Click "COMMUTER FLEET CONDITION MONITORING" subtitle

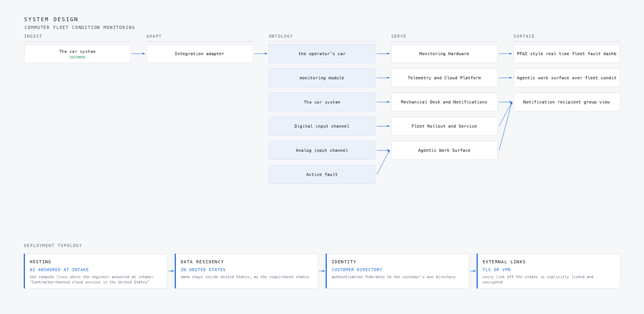[x=80, y=27]
